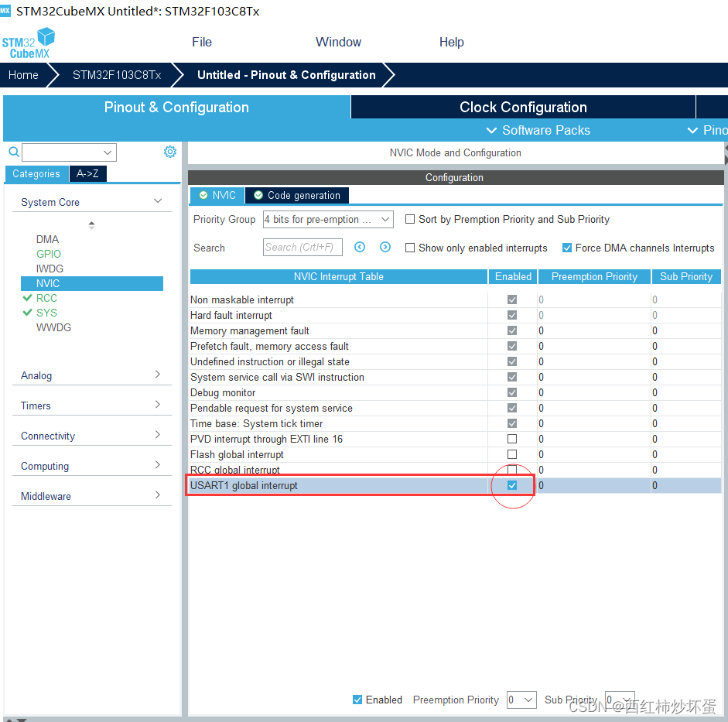The height and width of the screenshot is (722, 728).
Task: Select the Hard fault interrupt row
Action: [455, 315]
